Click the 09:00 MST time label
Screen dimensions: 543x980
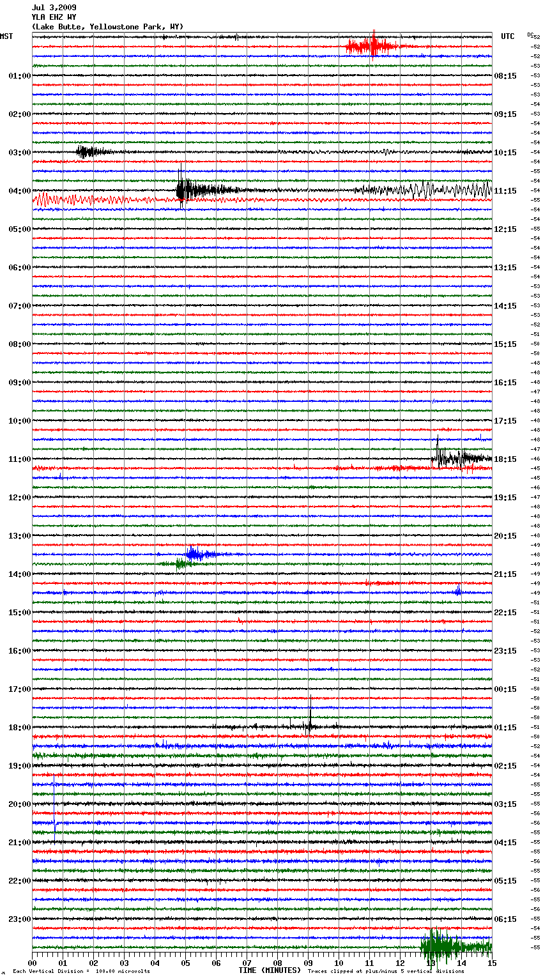click(20, 383)
